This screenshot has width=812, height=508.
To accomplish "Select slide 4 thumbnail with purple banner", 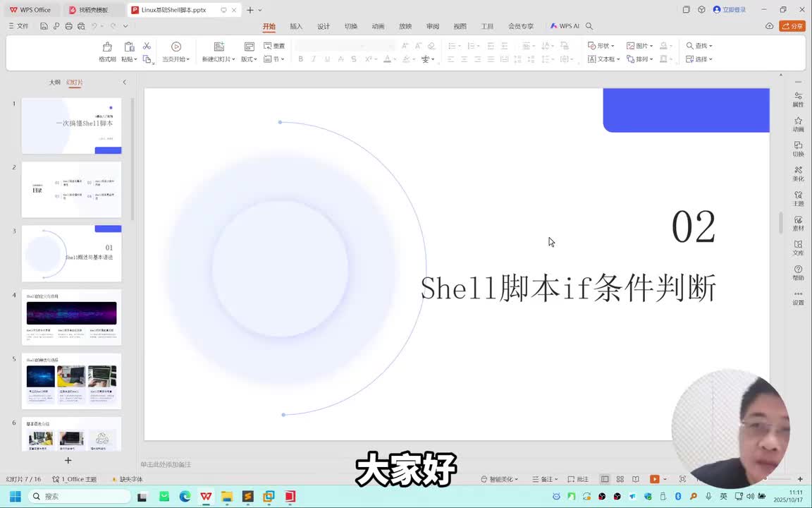I will [x=71, y=317].
